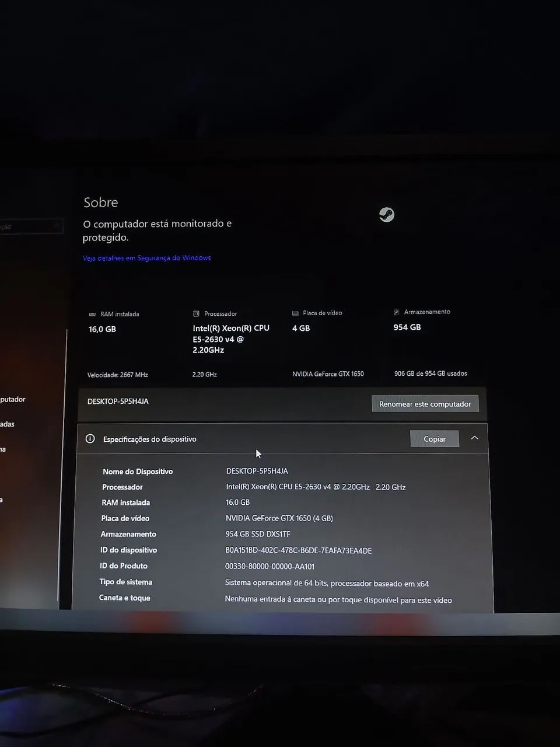Viewport: 560px width, 747px height.
Task: Click the 954 GB SSD DXS1TF value
Action: (x=258, y=534)
